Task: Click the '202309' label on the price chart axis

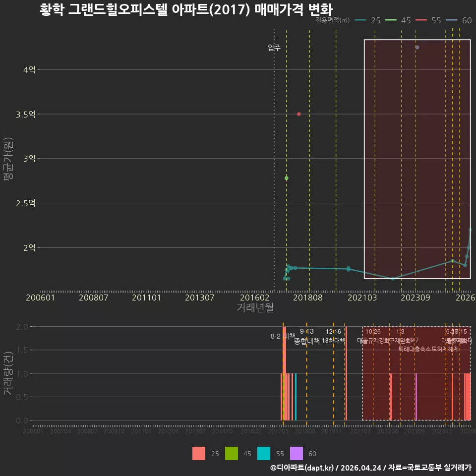Action: pos(416,297)
